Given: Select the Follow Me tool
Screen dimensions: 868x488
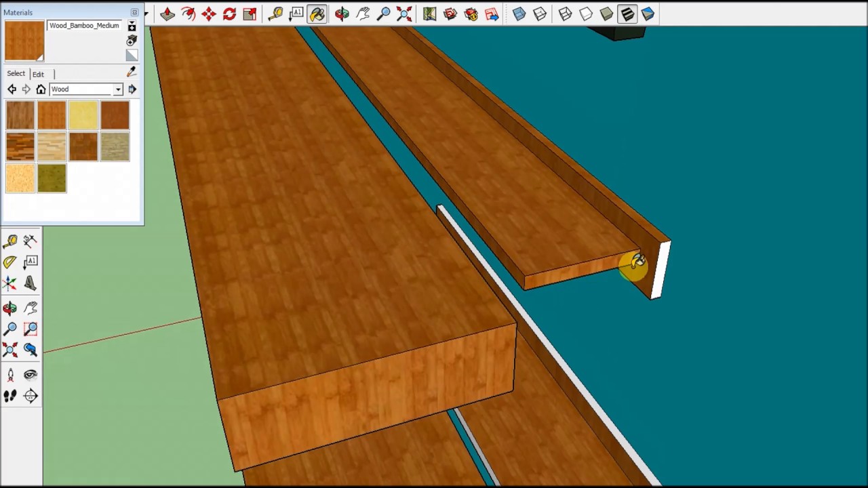Looking at the screenshot, I should click(188, 14).
